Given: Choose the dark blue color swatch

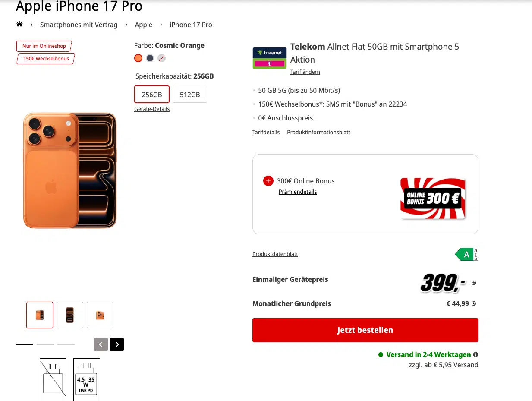Looking at the screenshot, I should pos(150,58).
